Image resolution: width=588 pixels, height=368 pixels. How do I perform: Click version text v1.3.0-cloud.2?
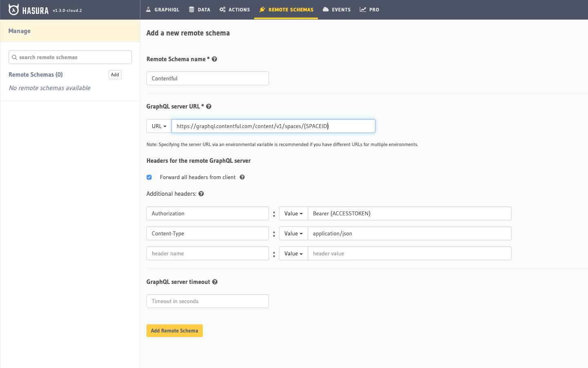tap(67, 11)
